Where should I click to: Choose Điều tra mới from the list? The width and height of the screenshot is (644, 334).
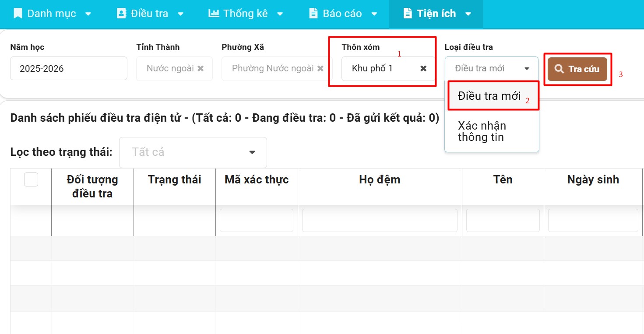click(489, 96)
